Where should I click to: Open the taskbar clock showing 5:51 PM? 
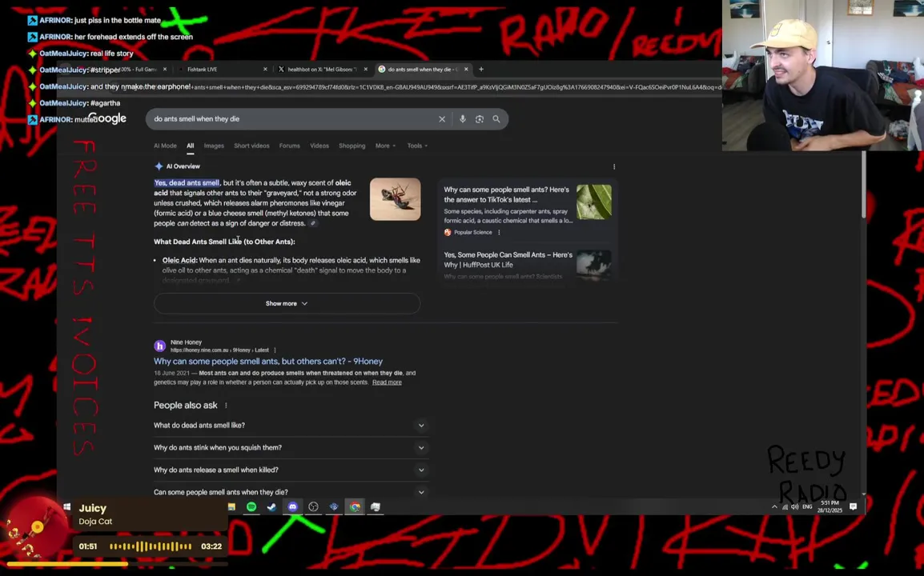click(830, 506)
